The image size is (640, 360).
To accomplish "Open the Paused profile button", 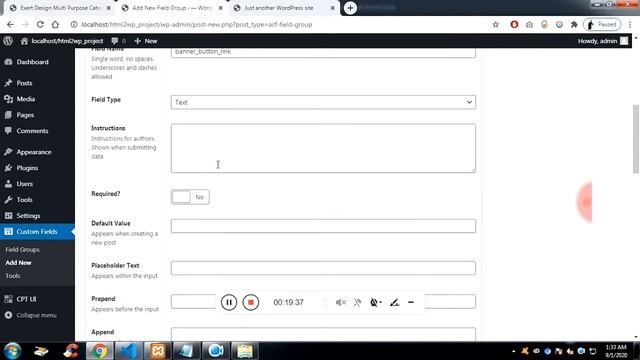I will pos(602,24).
